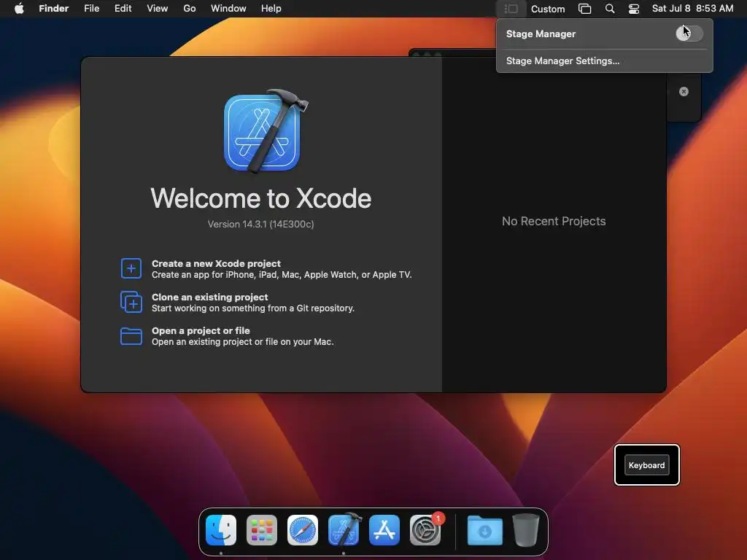The width and height of the screenshot is (747, 560).
Task: Open the Window menu
Action: (228, 9)
